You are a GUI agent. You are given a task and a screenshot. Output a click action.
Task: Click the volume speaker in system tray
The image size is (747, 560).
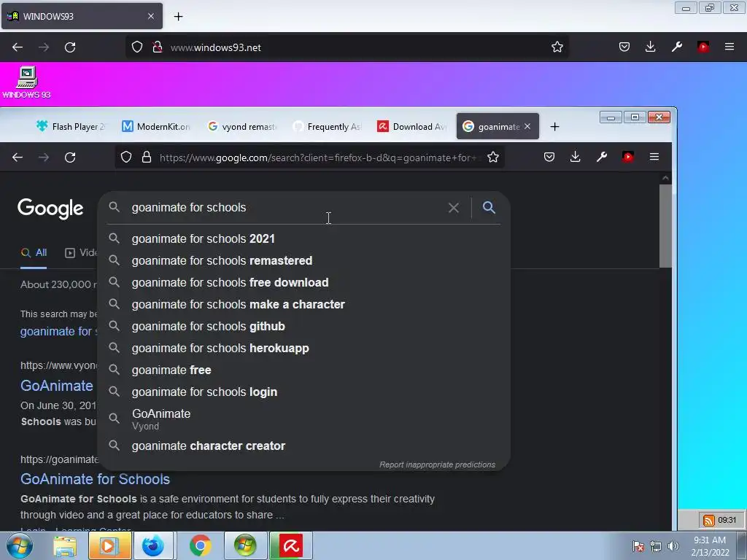pos(673,546)
